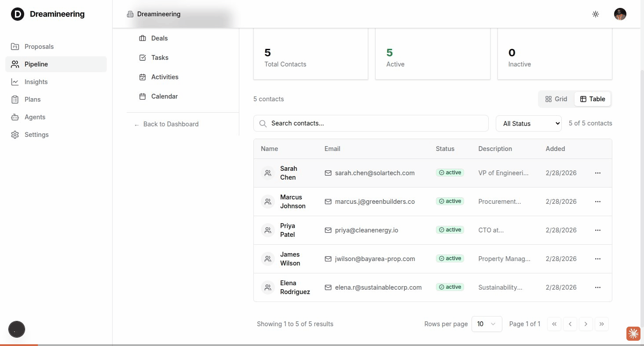Open Insights in the sidebar
Viewport: 644px width, 346px height.
[36, 82]
